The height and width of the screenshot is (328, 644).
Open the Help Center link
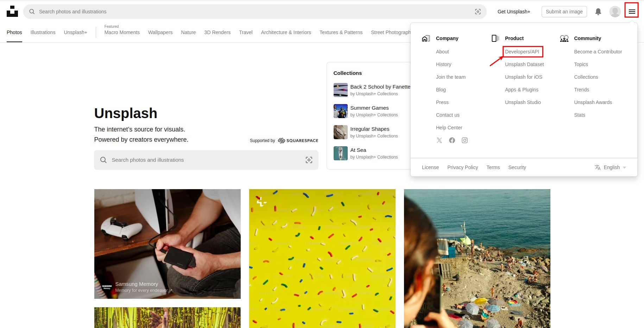click(x=449, y=128)
